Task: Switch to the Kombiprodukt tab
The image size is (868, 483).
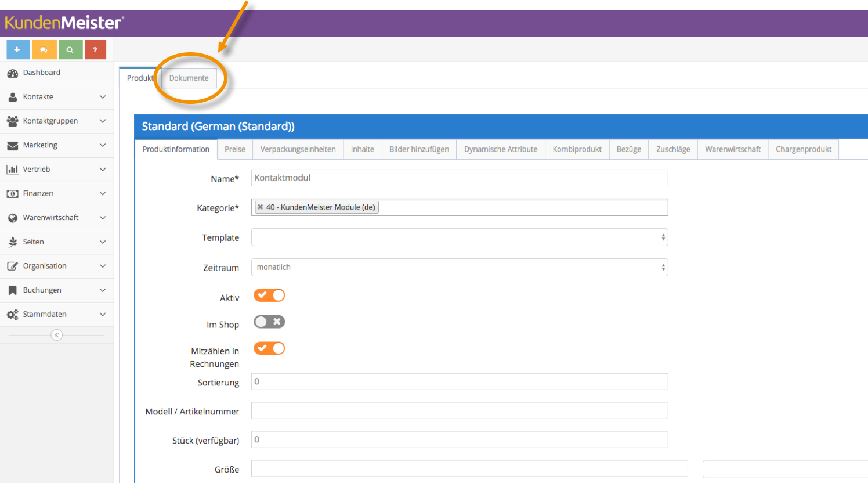Action: click(x=577, y=149)
